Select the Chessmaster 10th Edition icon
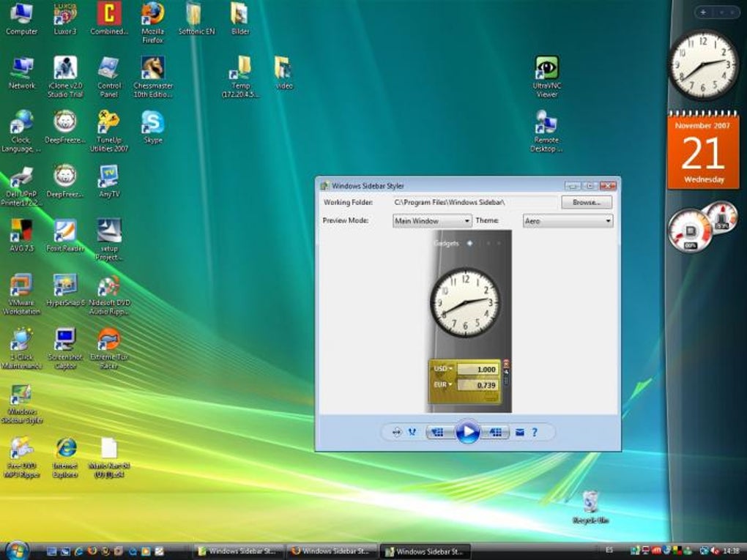This screenshot has width=747, height=560. pyautogui.click(x=153, y=77)
